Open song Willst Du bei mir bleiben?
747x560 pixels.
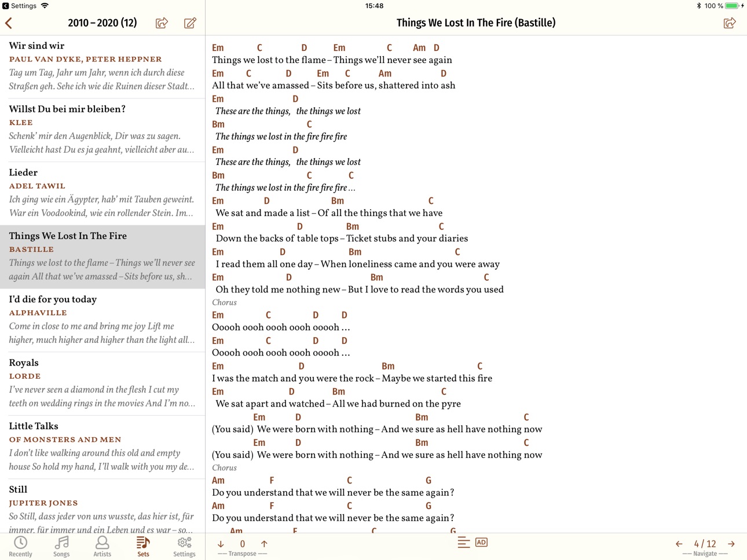[102, 130]
